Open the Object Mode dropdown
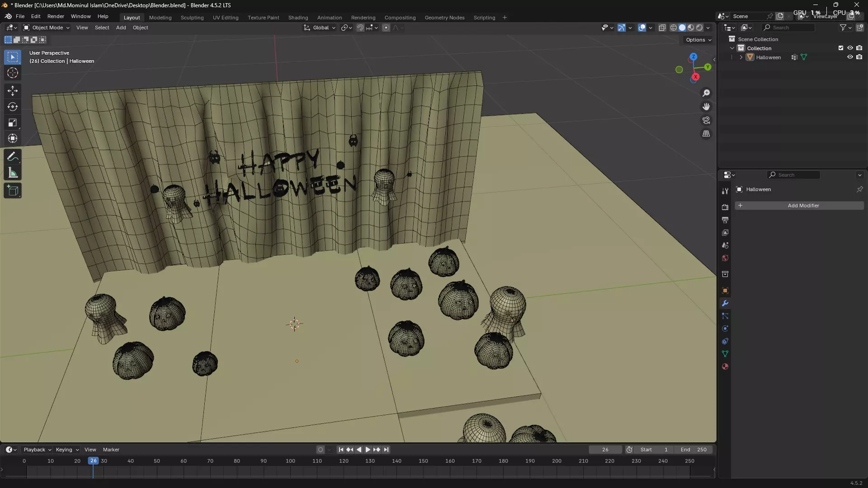The height and width of the screenshot is (488, 868). tap(46, 28)
